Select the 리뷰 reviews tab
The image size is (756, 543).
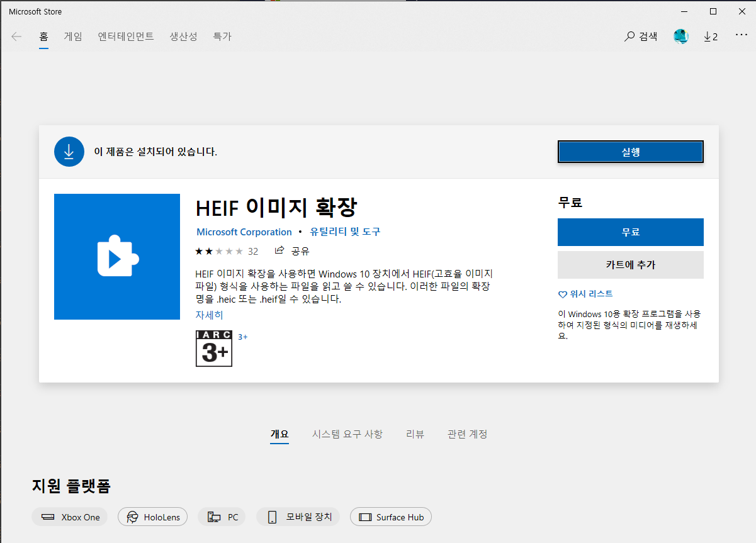click(x=415, y=434)
